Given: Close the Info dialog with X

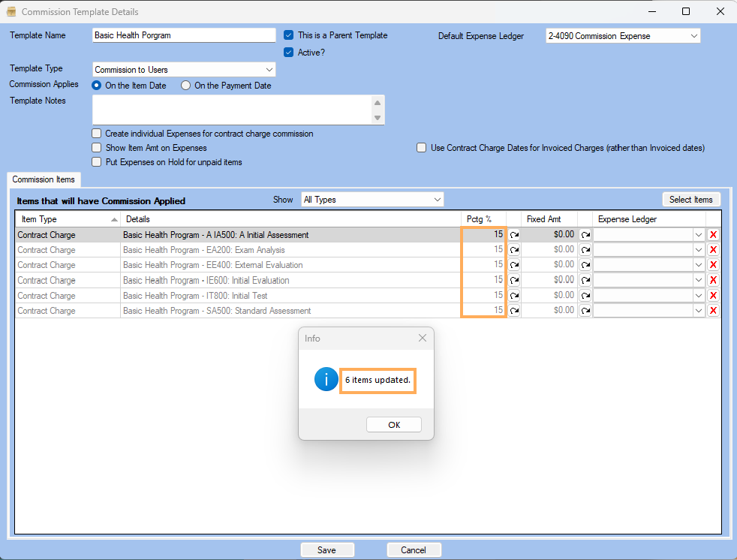Looking at the screenshot, I should pos(422,339).
